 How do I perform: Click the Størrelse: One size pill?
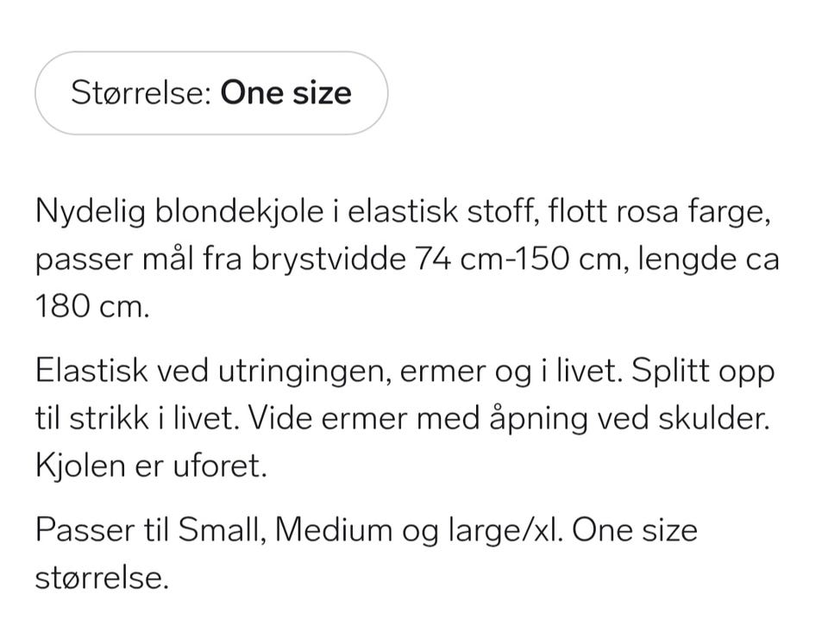click(x=211, y=93)
